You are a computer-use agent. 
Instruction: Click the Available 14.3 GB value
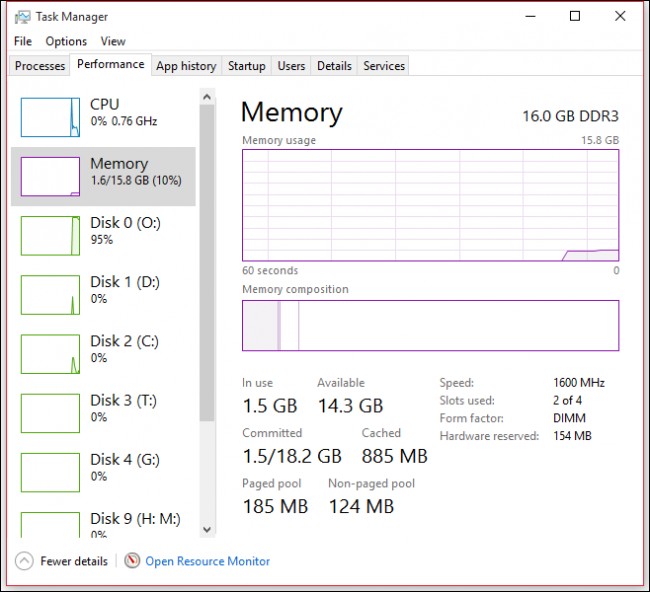(350, 406)
